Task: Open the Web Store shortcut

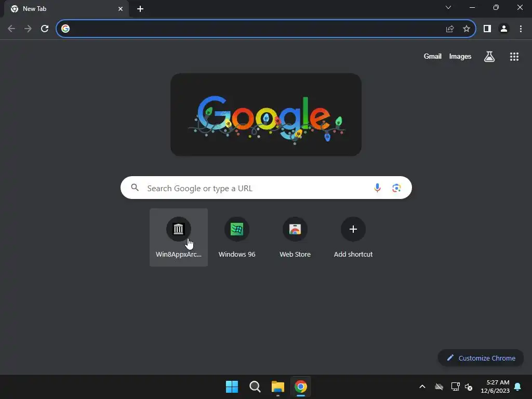Action: coord(295,237)
